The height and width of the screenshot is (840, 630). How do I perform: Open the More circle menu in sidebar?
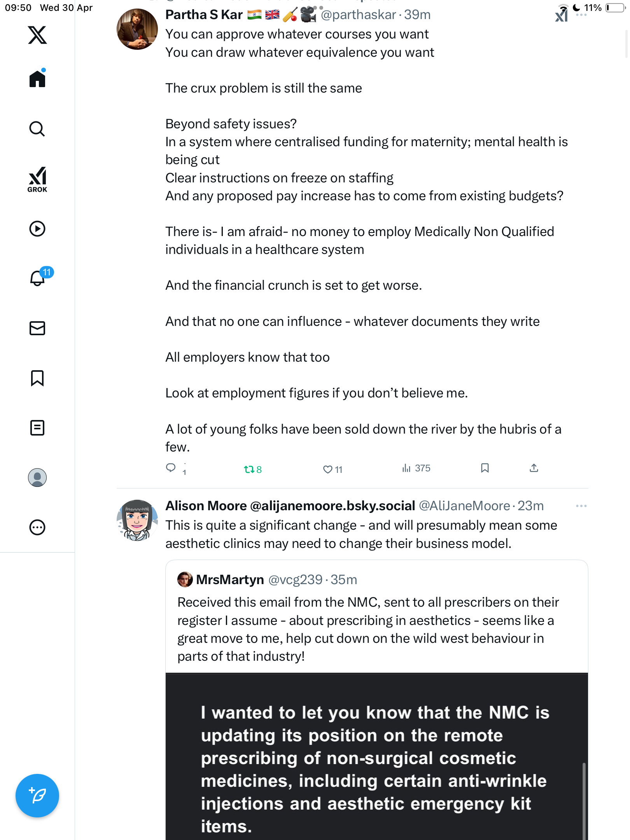37,527
